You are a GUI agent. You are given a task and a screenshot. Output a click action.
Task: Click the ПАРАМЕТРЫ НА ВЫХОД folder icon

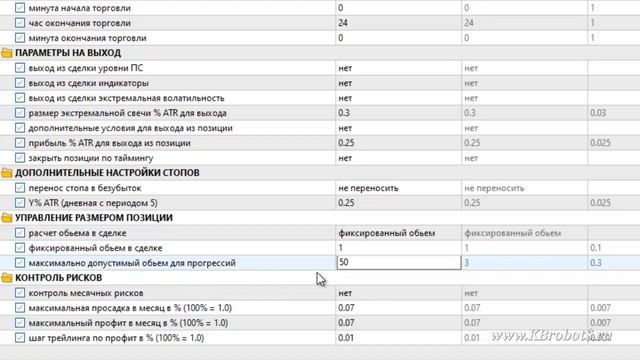(7, 53)
